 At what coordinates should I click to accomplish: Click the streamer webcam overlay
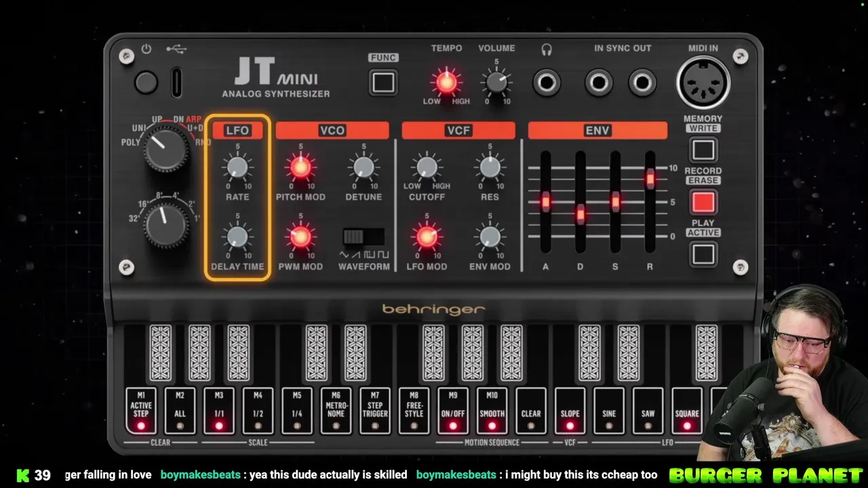coord(783,373)
